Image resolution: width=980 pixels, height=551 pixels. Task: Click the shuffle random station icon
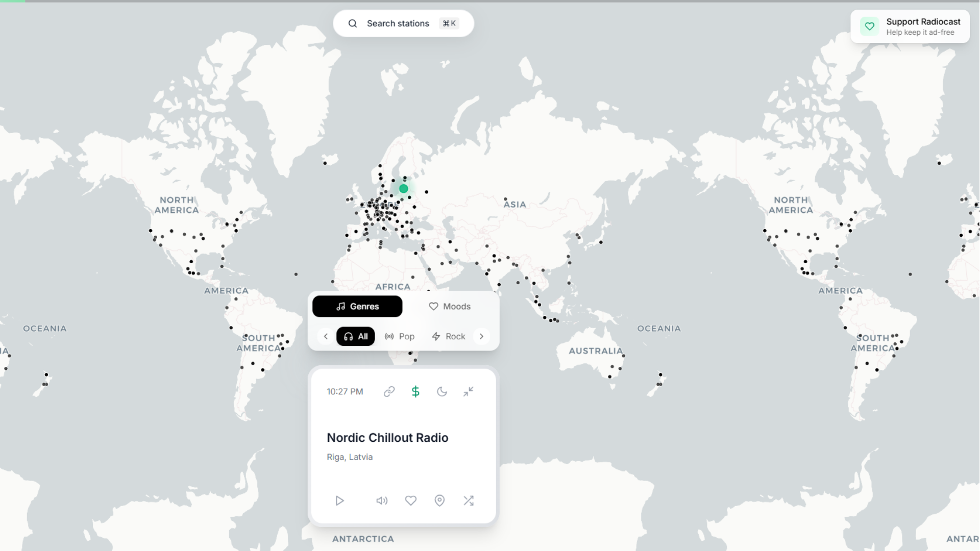[469, 500]
